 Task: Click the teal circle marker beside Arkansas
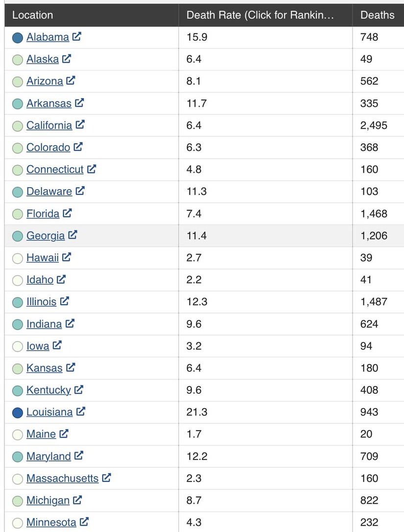(18, 104)
